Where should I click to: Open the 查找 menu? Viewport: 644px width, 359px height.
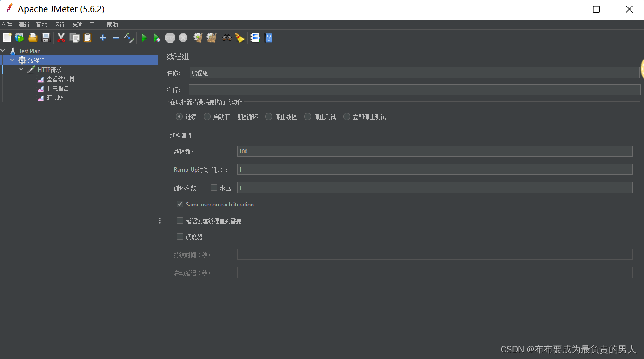click(x=41, y=25)
